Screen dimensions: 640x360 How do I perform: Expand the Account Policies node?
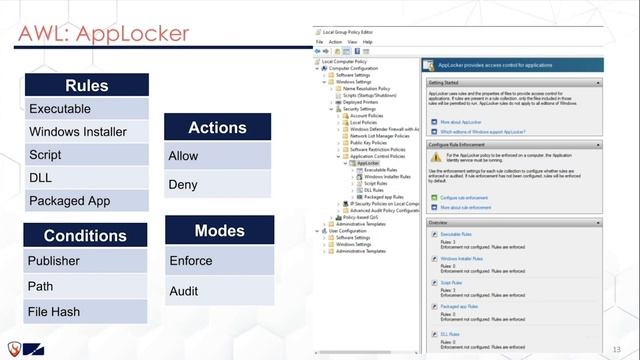(338, 116)
